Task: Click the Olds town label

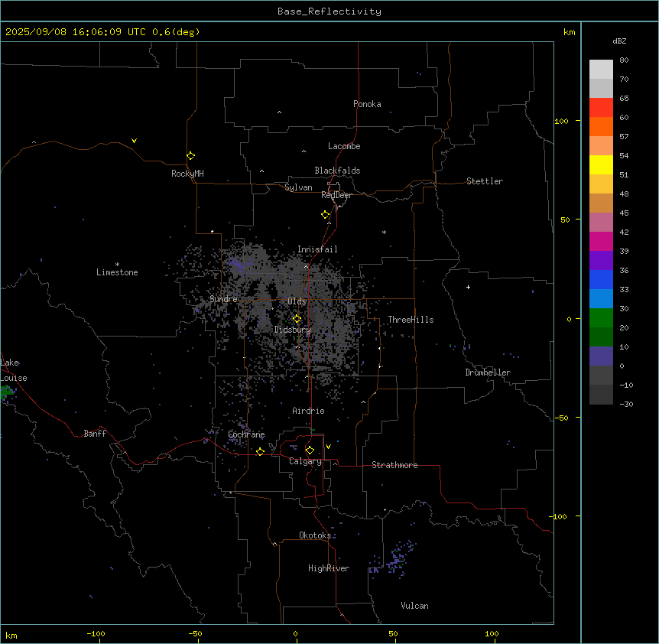Action: click(297, 301)
